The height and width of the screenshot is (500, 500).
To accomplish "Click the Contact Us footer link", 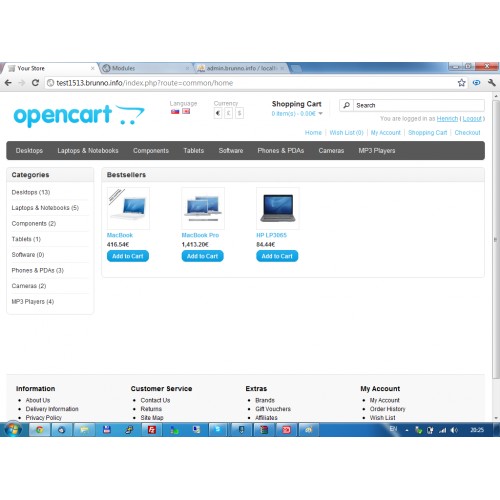I will tap(155, 400).
